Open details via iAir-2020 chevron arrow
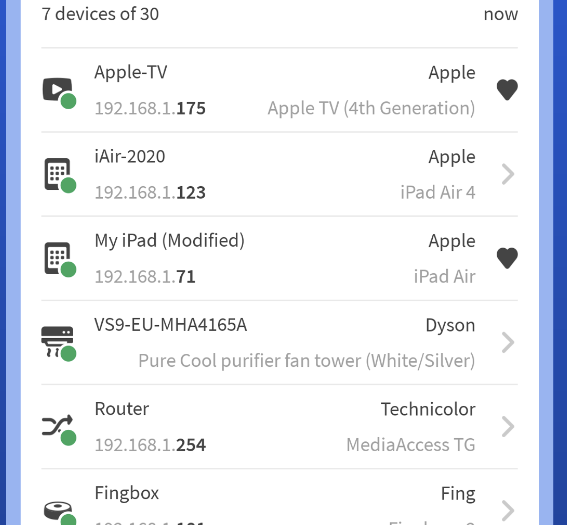This screenshot has height=525, width=567. pos(508,174)
